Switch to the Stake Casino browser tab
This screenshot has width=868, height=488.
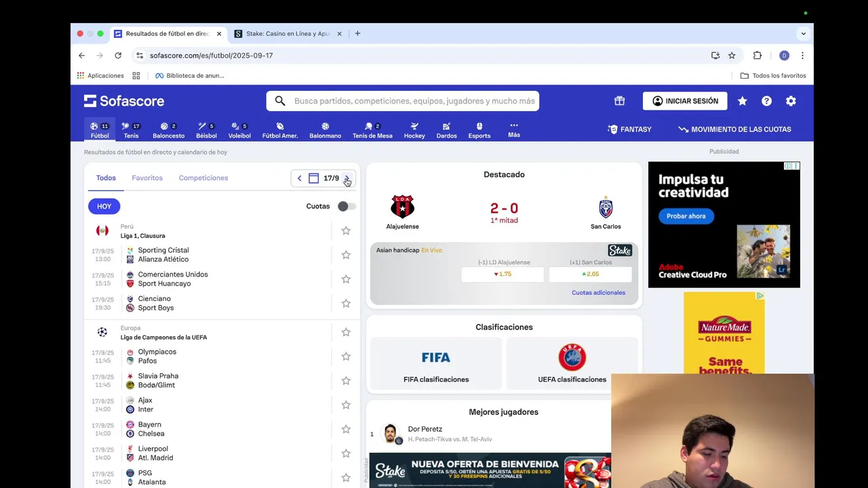(288, 34)
